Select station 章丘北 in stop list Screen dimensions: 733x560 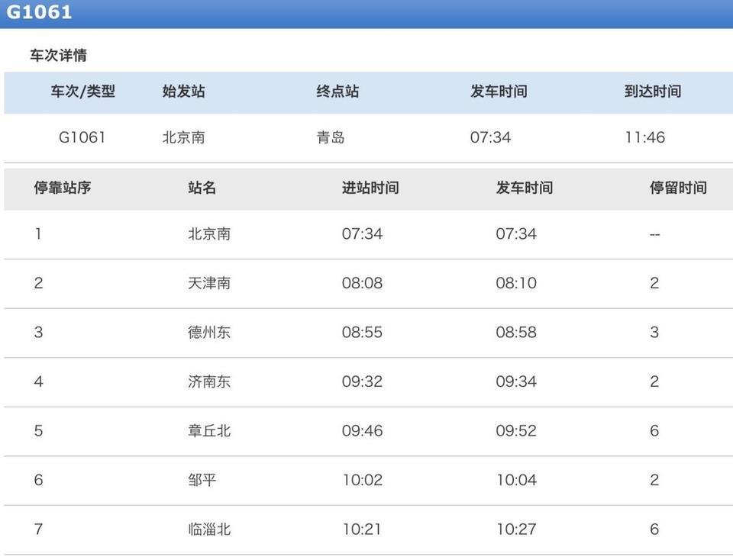click(209, 430)
